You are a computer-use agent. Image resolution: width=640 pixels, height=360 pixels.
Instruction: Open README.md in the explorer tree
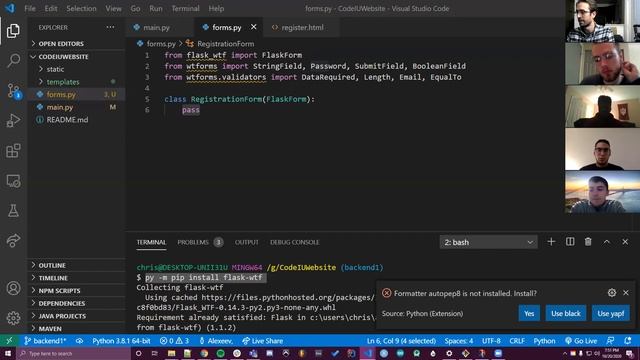click(x=76, y=120)
